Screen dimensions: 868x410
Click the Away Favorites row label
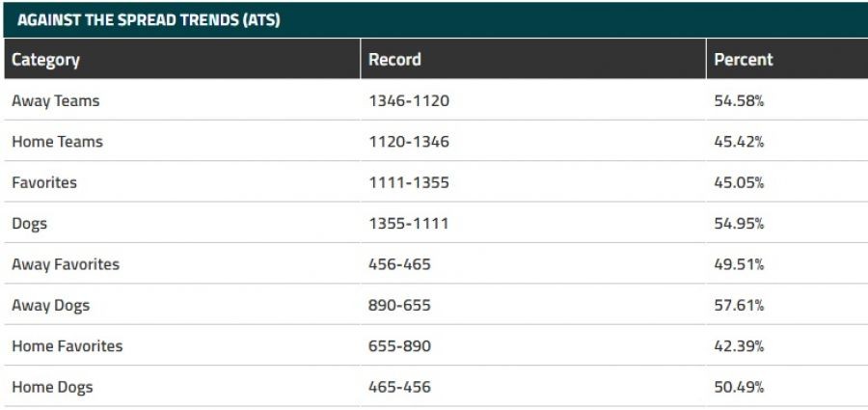[66, 264]
